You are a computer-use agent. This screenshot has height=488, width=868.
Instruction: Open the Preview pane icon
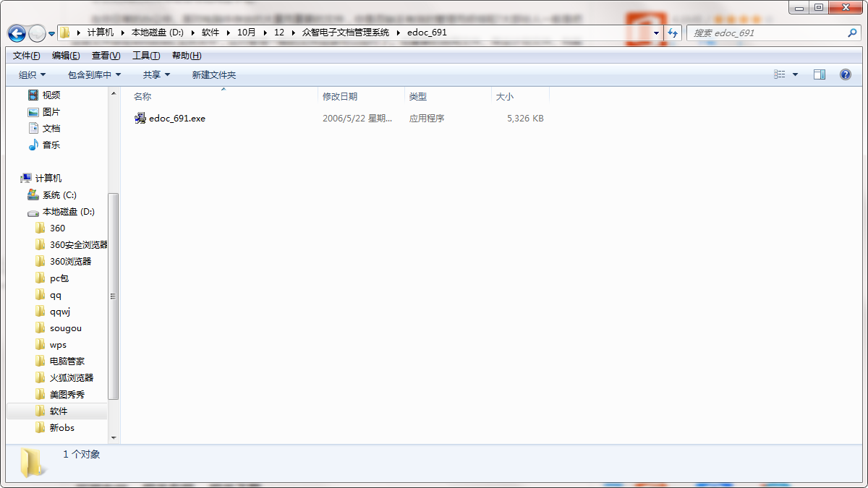[820, 74]
